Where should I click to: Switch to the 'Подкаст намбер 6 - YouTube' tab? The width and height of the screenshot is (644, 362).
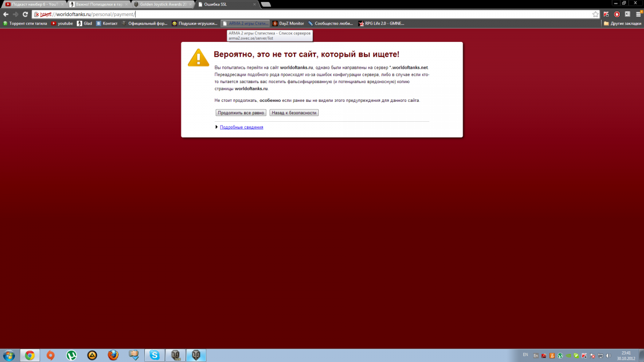tap(34, 4)
